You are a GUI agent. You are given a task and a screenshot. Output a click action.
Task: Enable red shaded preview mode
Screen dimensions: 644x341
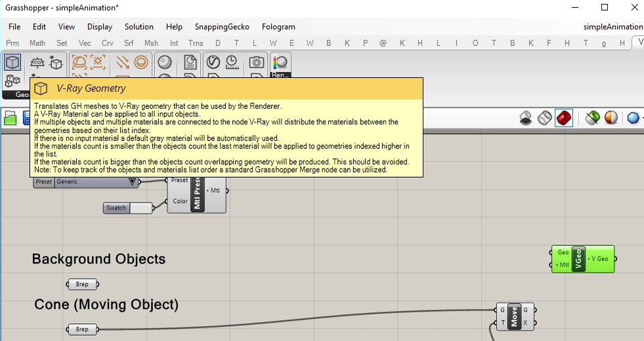[563, 118]
